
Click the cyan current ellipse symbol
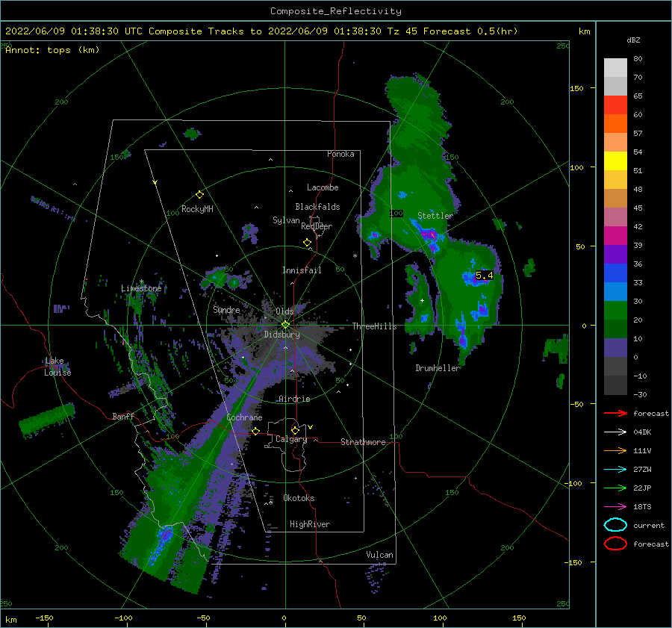point(615,525)
